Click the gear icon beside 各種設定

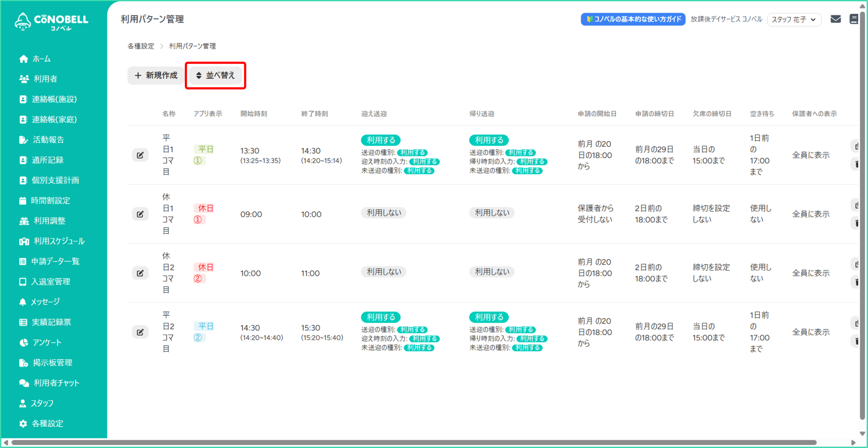(23, 424)
